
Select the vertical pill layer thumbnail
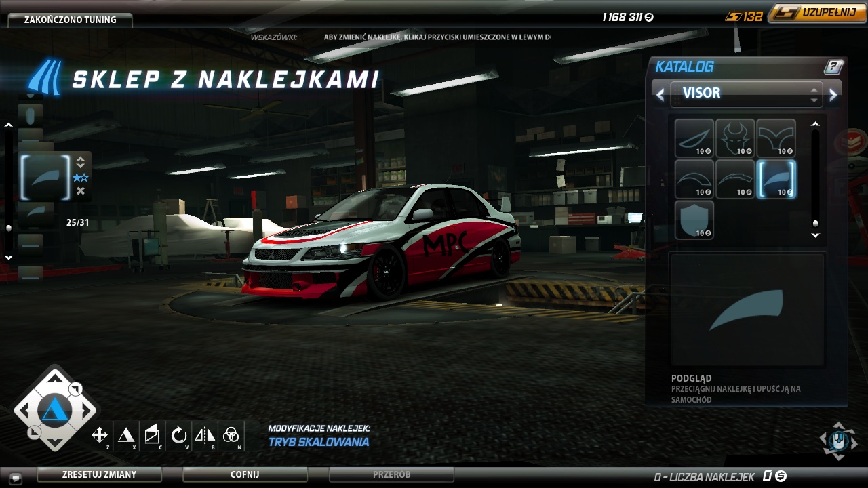pos(31,115)
